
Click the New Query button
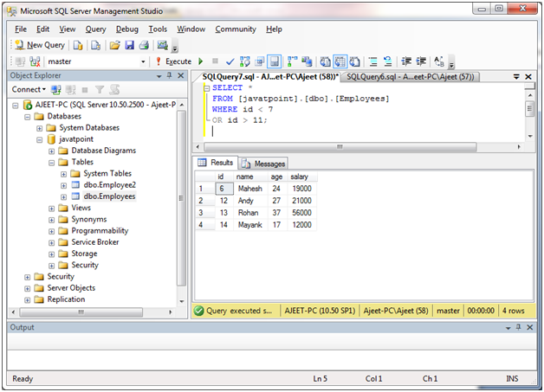click(x=40, y=45)
